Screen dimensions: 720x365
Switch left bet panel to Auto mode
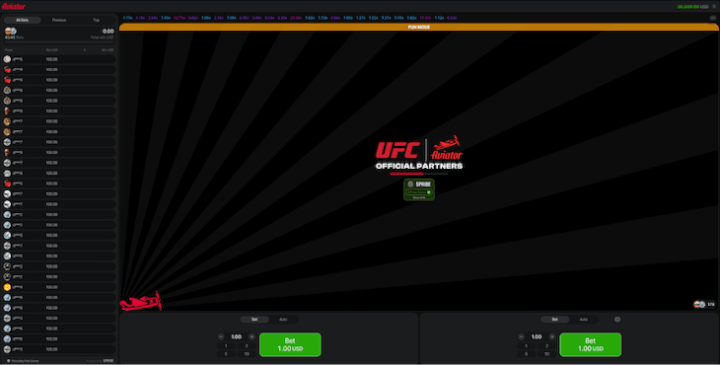pyautogui.click(x=283, y=319)
